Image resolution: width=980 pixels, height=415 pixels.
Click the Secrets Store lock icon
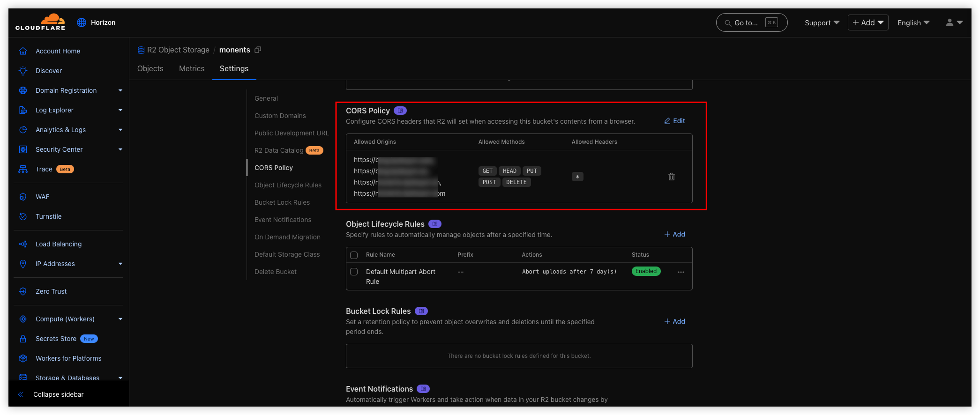23,339
